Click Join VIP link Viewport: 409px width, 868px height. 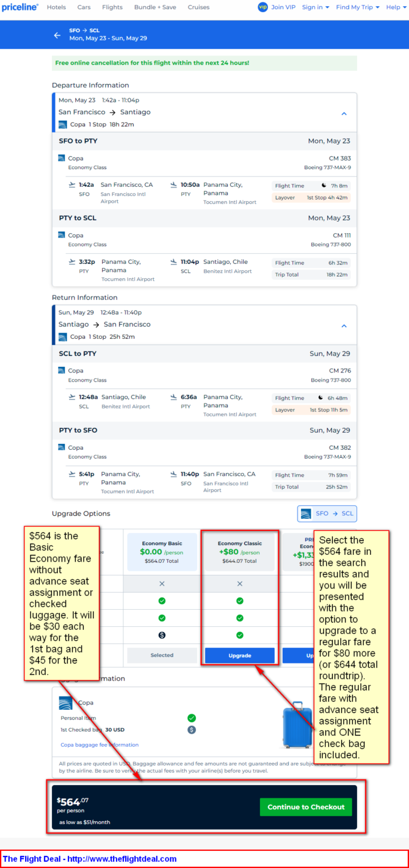pos(284,7)
